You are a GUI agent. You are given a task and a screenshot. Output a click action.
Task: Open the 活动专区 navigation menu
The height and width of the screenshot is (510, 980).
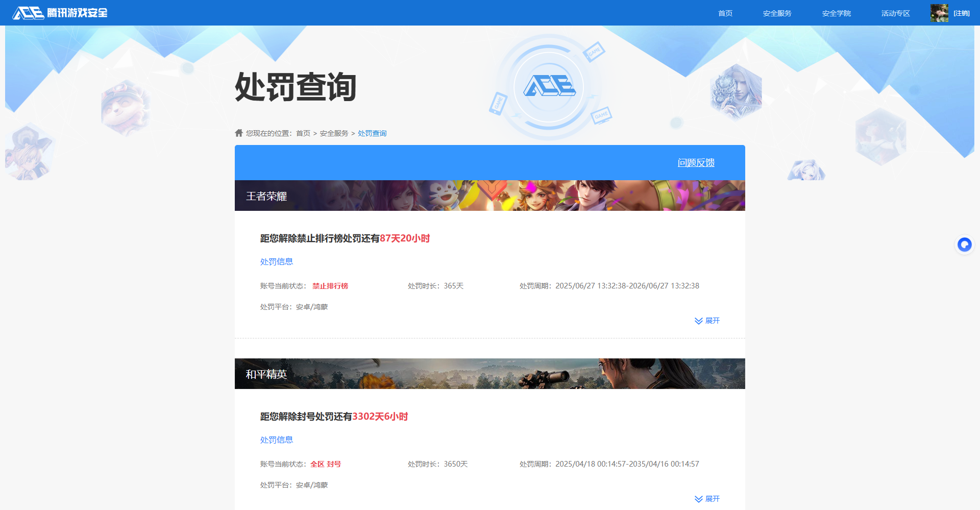click(895, 13)
